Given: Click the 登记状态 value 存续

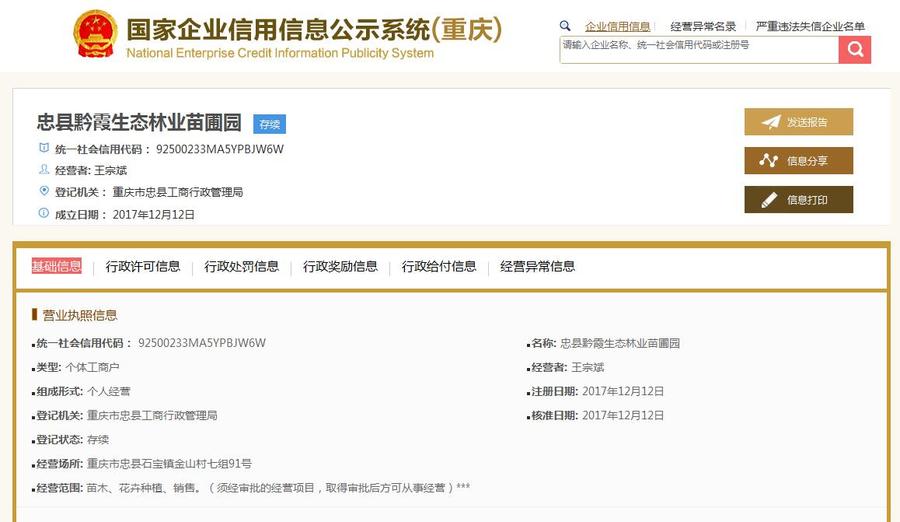Looking at the screenshot, I should point(98,440).
